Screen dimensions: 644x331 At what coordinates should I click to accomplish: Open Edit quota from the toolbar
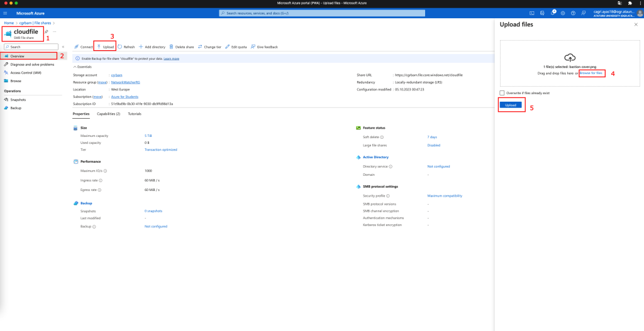point(236,46)
